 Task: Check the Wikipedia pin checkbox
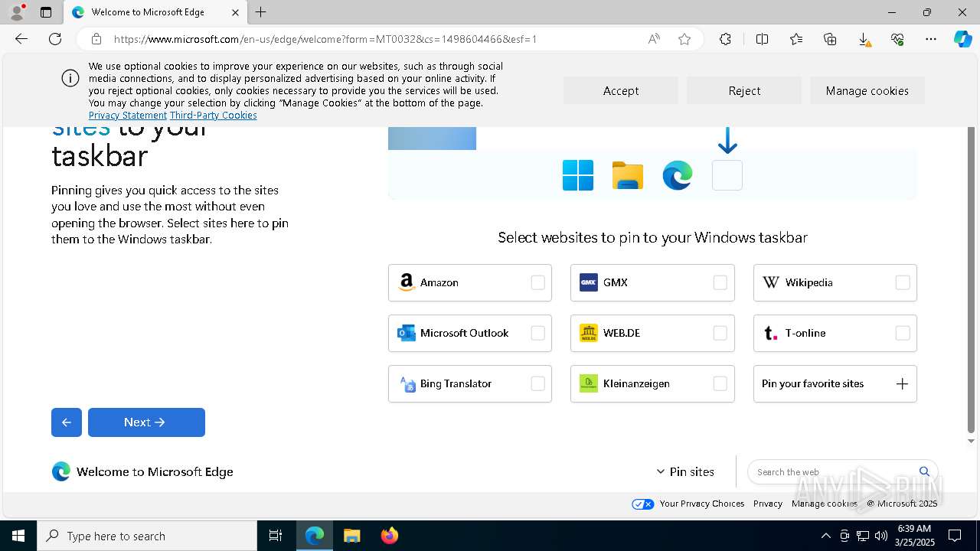[x=903, y=282]
